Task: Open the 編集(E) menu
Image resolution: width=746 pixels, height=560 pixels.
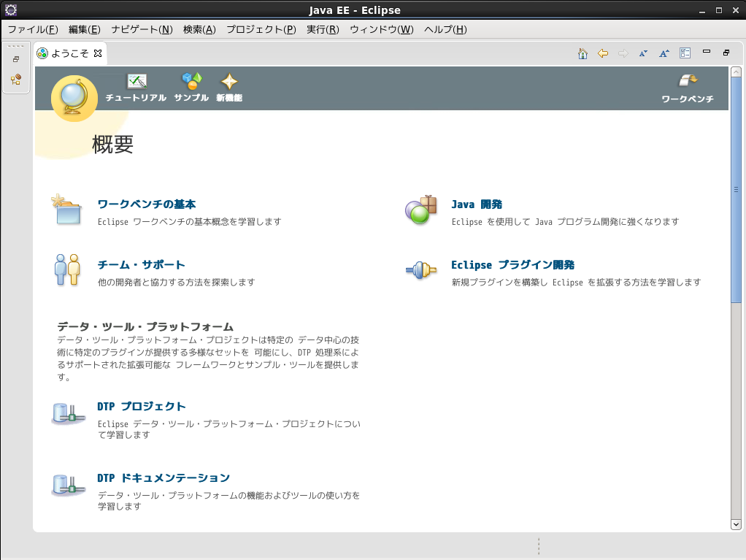Action: pos(84,29)
